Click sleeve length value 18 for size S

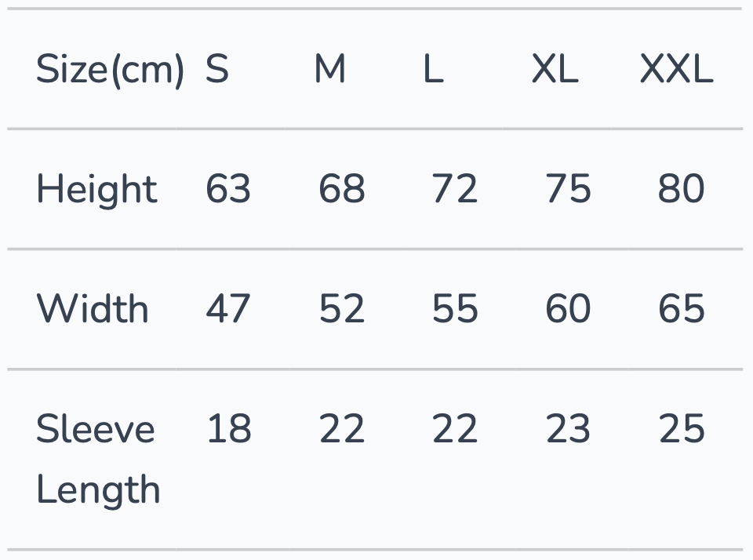coord(228,429)
